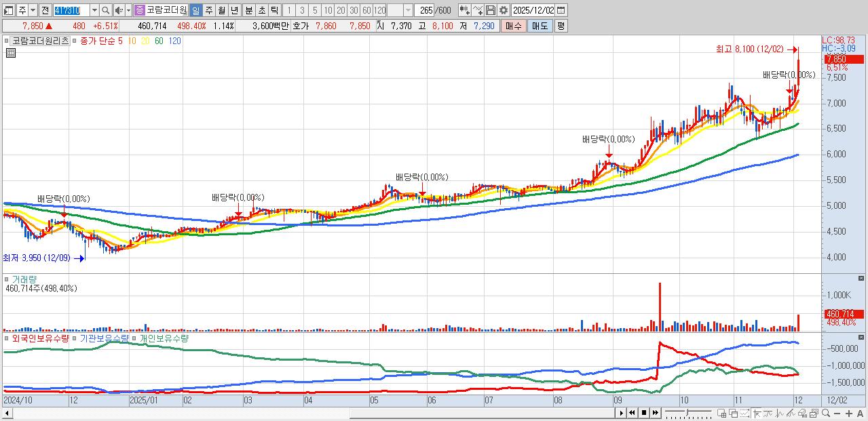Click the 매수 buy button
Viewport: 868px width, 421px height.
coord(514,26)
